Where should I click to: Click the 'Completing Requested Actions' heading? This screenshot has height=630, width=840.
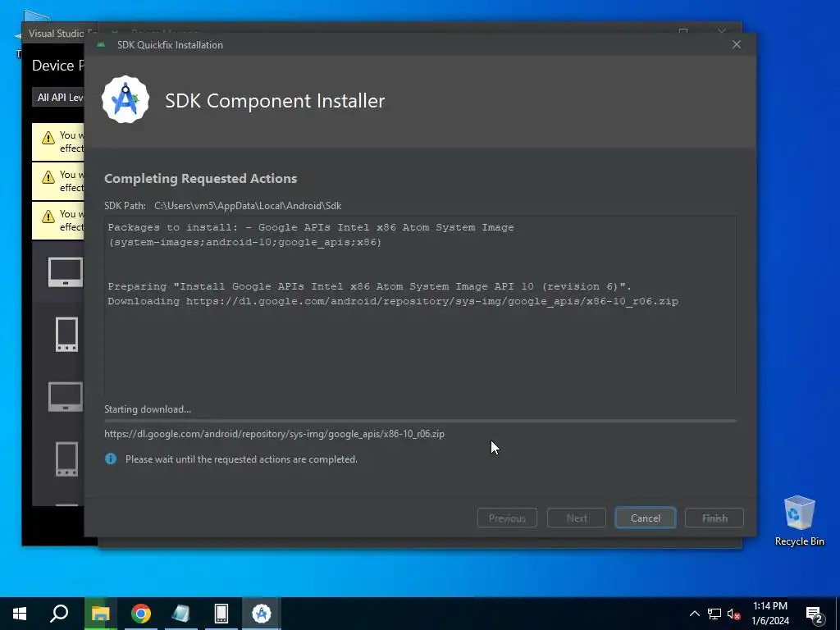[200, 178]
